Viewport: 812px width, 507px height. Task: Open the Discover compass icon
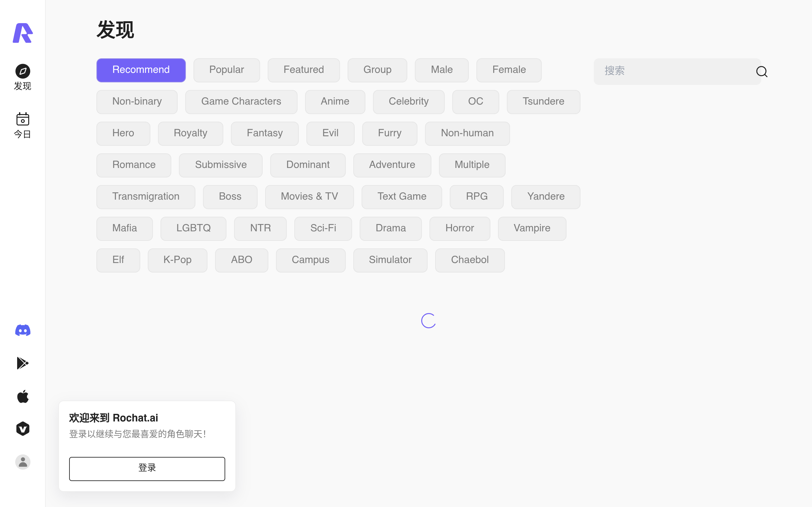point(23,71)
